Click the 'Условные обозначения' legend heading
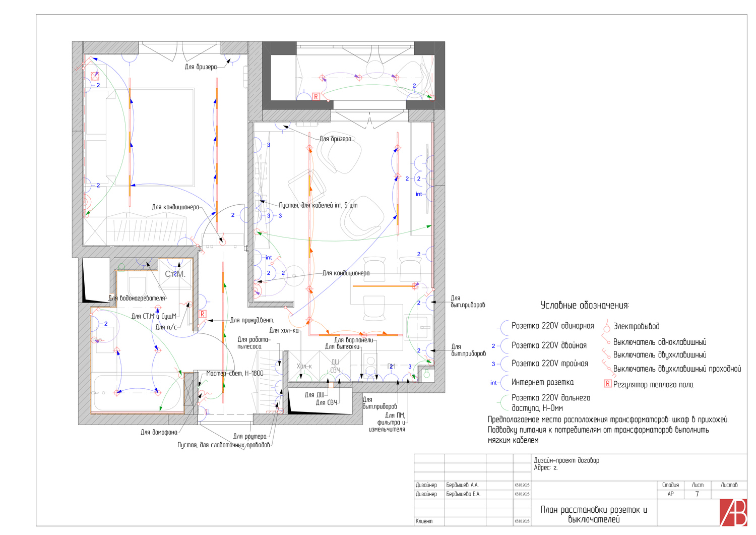 coord(585,305)
